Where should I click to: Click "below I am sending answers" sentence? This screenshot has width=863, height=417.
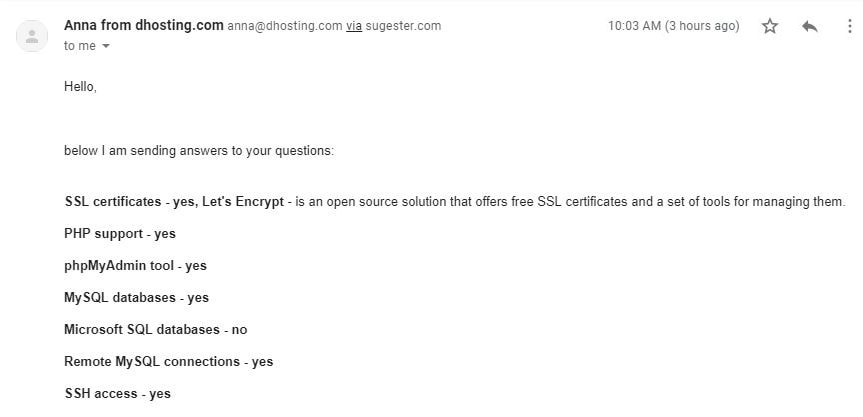coord(199,151)
